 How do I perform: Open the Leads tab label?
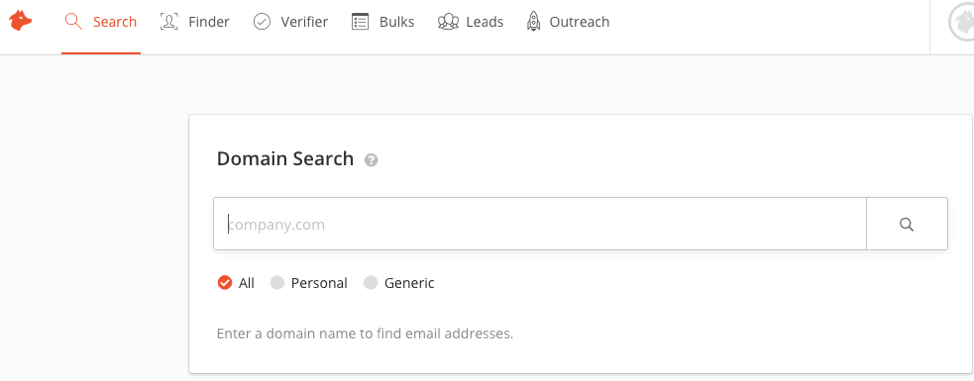click(485, 22)
